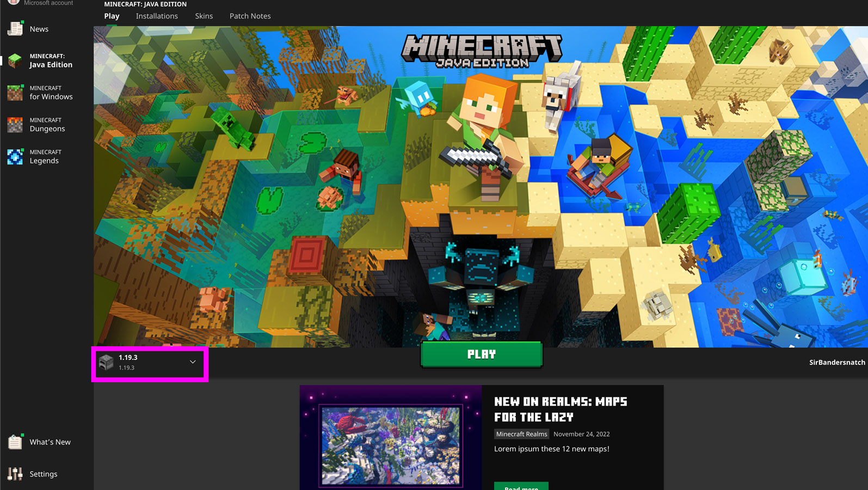The width and height of the screenshot is (868, 490).
Task: Select the Minecraft for Windows icon
Action: coord(15,93)
